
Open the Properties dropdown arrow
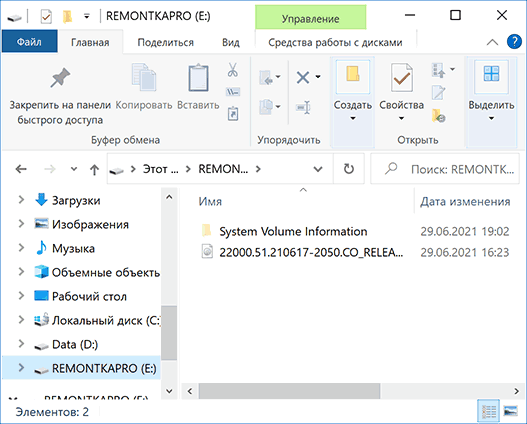pyautogui.click(x=401, y=118)
